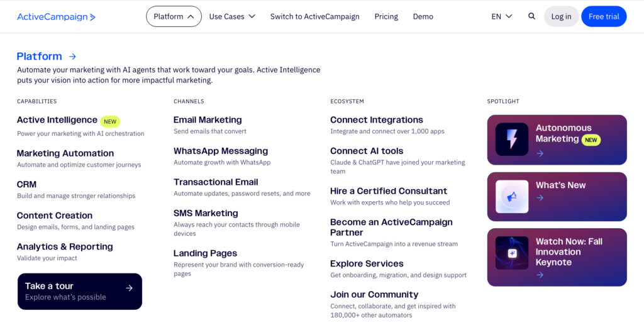Open Watch Now: Fall Innovation Keynote card
644x335 pixels.
557,258
